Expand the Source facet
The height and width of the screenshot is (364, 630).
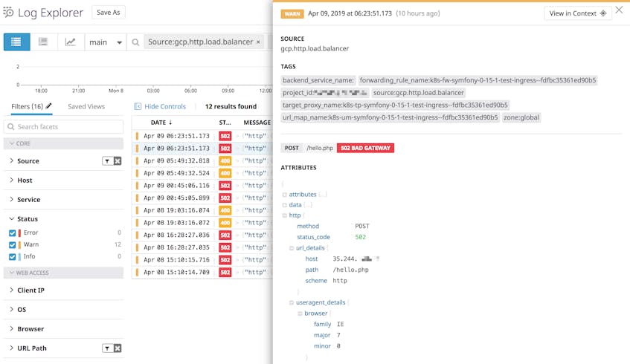pyautogui.click(x=11, y=160)
